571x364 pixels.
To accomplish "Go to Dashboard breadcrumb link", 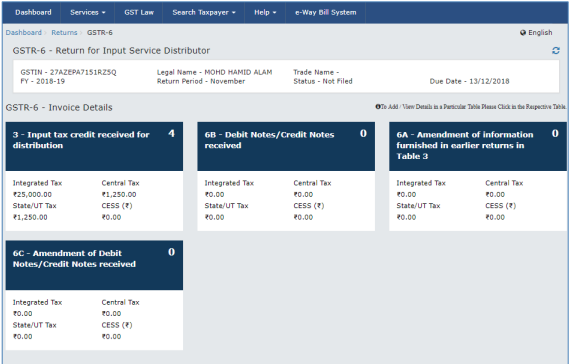I will tap(24, 33).
